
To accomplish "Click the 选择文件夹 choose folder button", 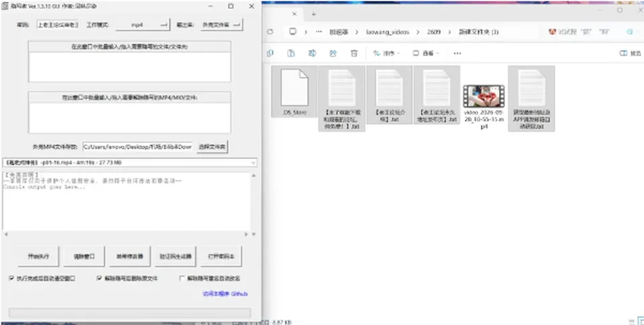I will click(x=212, y=146).
